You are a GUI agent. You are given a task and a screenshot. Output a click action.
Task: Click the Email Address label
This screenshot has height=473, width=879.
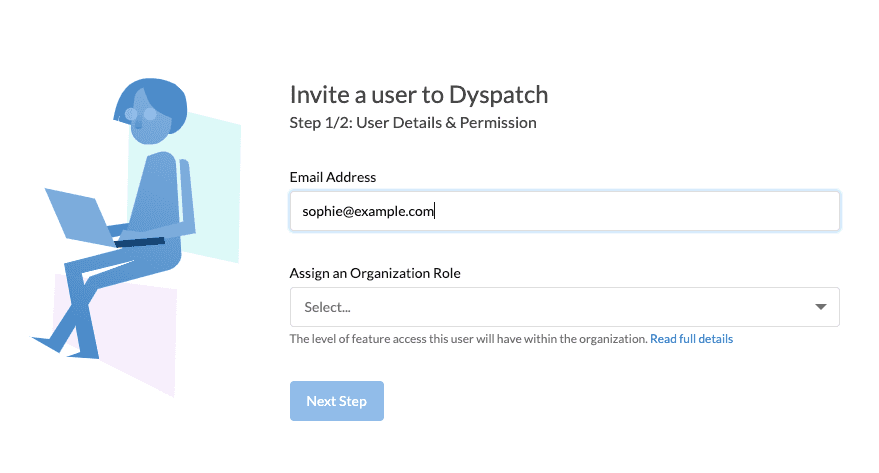tap(333, 177)
